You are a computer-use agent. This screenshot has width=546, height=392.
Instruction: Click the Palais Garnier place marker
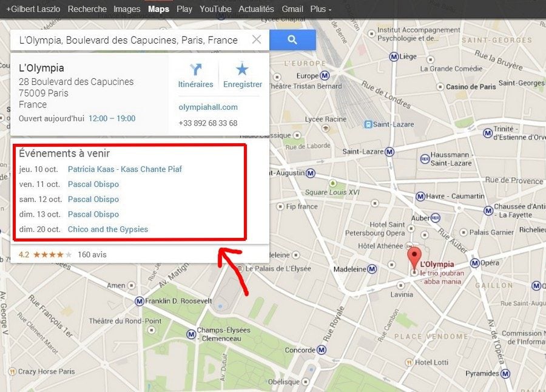(463, 232)
